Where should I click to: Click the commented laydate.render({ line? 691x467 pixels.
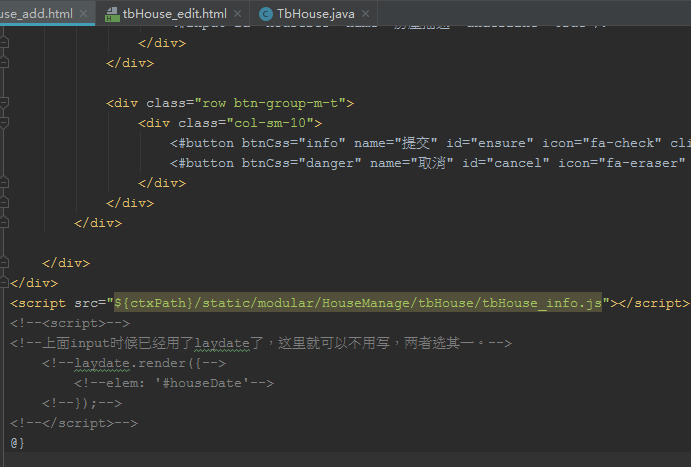[x=134, y=363]
